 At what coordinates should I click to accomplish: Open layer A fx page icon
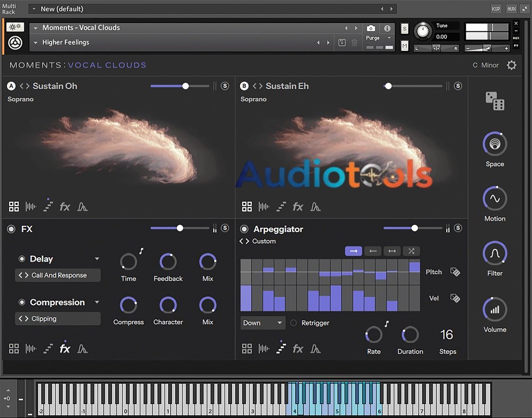point(65,207)
